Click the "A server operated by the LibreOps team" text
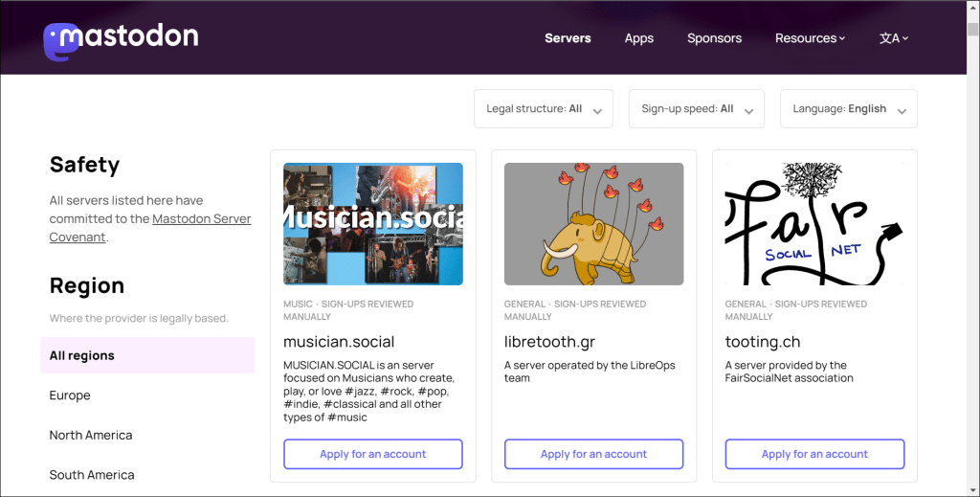 tap(590, 372)
